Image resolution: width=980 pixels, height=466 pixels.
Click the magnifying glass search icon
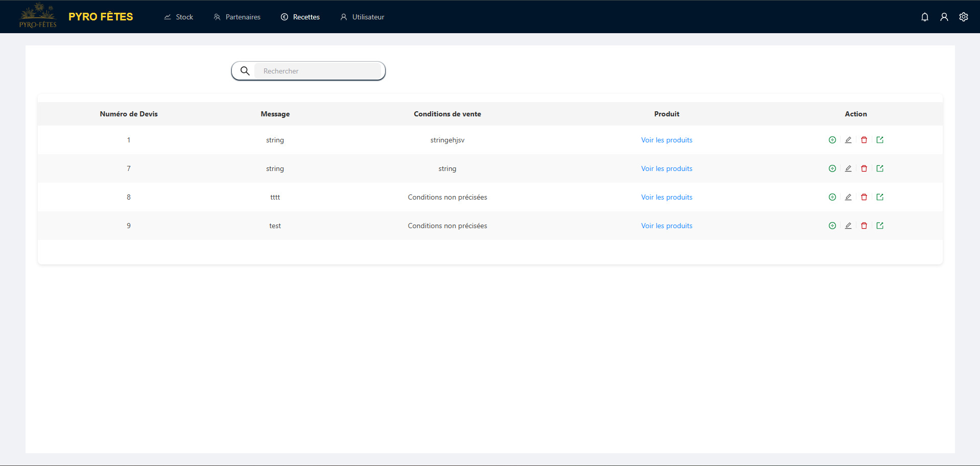[245, 71]
